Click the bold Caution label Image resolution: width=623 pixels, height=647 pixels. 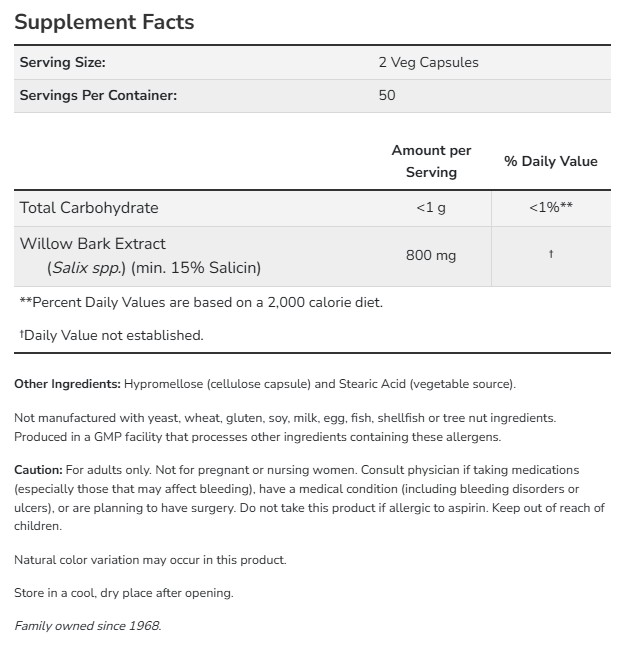(38, 469)
